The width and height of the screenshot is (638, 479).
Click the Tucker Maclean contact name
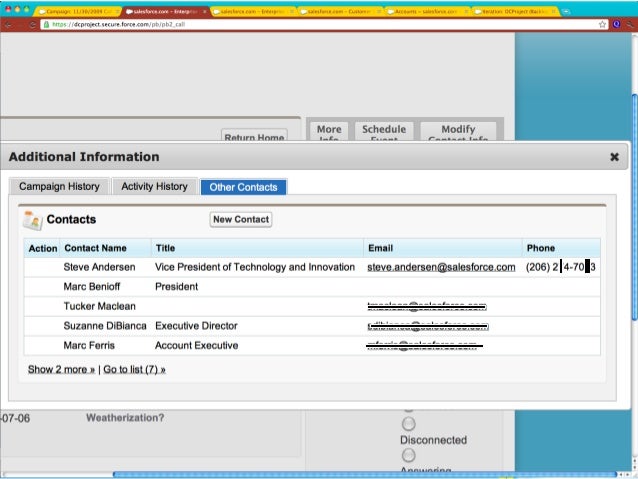pyautogui.click(x=100, y=306)
